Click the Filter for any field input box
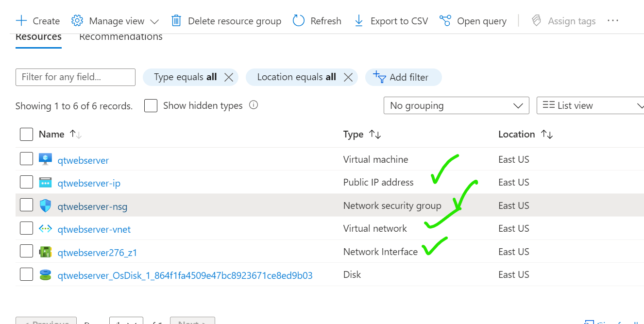The height and width of the screenshot is (324, 644). point(75,77)
